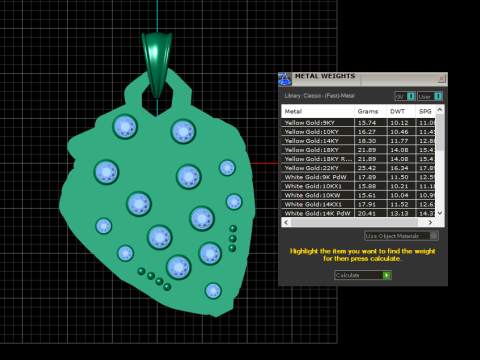Viewport: 480px width, 360px height.
Task: Select the Yellow Gold:14KY row
Action: 358,141
